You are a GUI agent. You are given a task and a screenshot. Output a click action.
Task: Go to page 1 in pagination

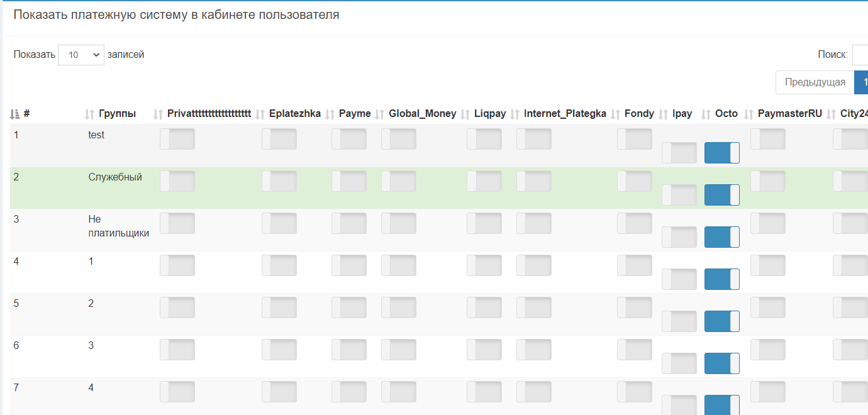pos(862,82)
